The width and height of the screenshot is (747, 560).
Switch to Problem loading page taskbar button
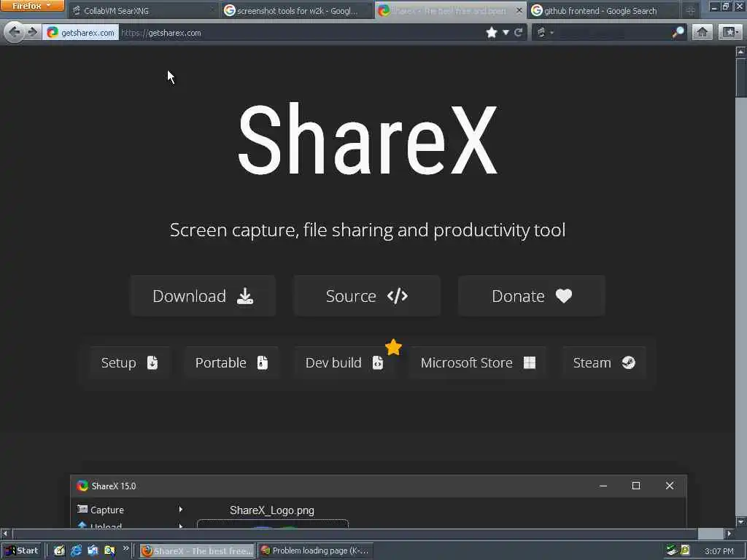(x=314, y=551)
